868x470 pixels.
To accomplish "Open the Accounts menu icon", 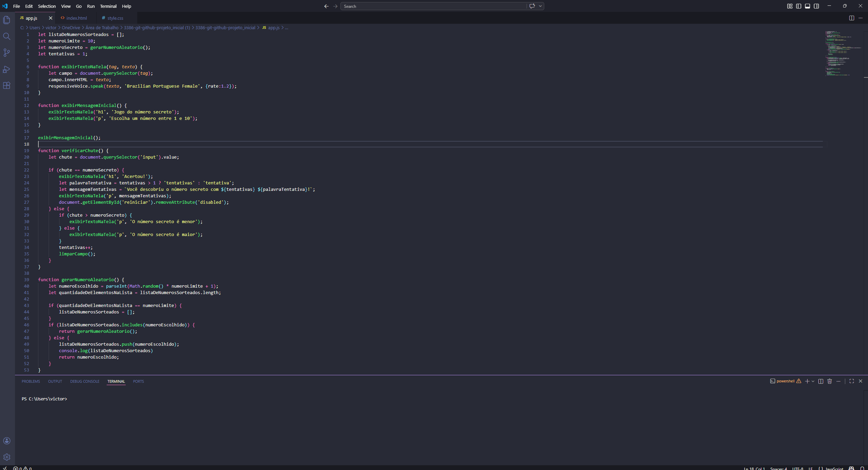I will 7,441.
